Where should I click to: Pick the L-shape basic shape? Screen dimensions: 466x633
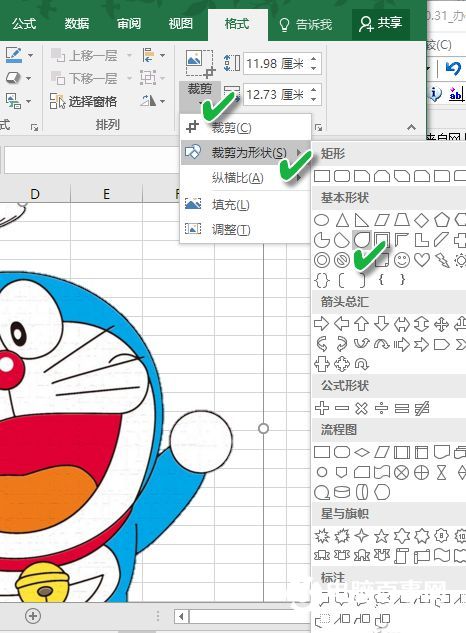pos(422,240)
